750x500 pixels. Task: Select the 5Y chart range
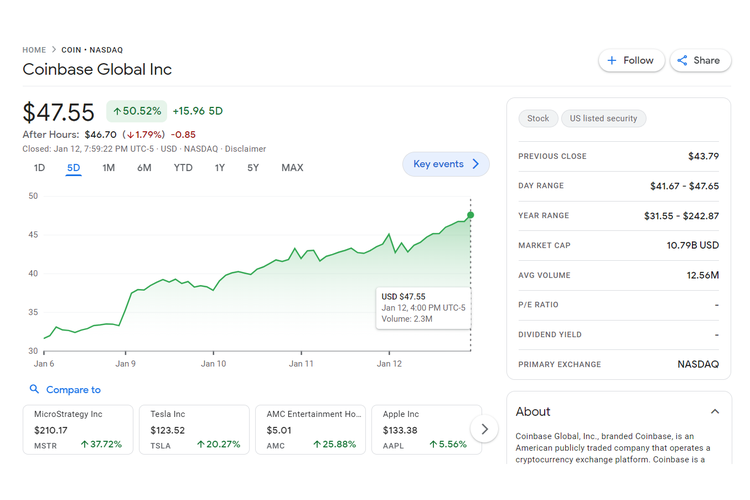click(x=253, y=168)
